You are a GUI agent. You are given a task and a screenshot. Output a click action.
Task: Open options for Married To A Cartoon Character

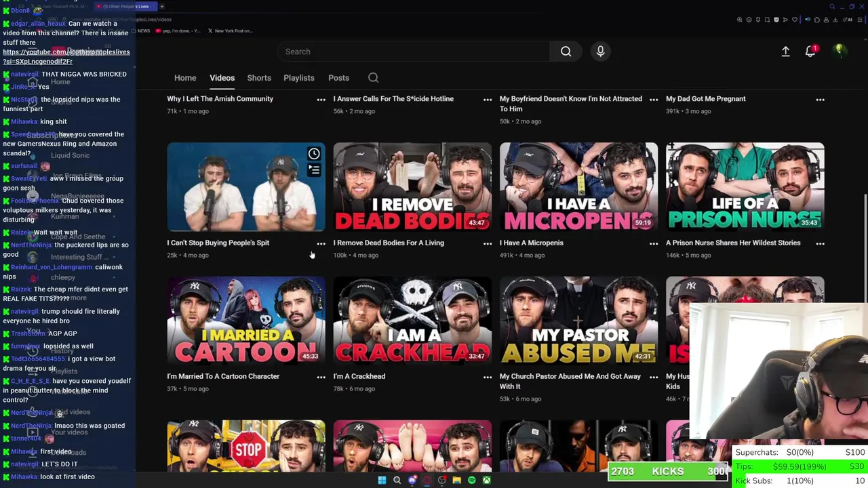coord(321,377)
